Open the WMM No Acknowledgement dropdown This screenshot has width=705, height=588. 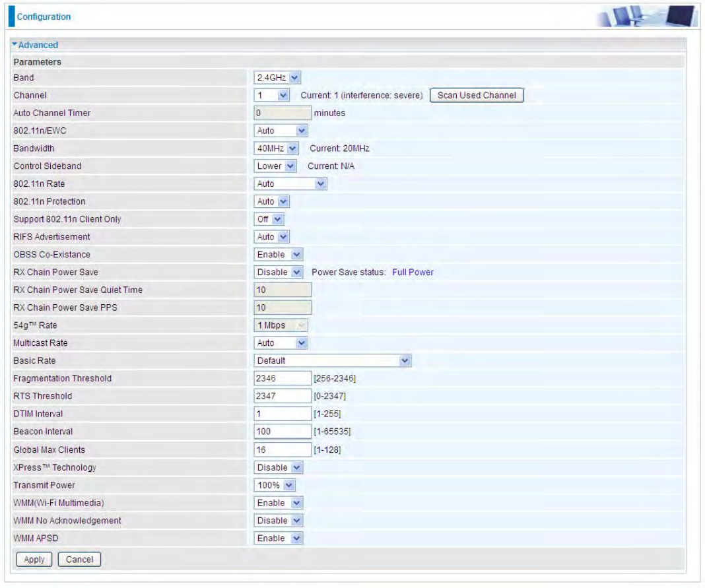tap(279, 521)
